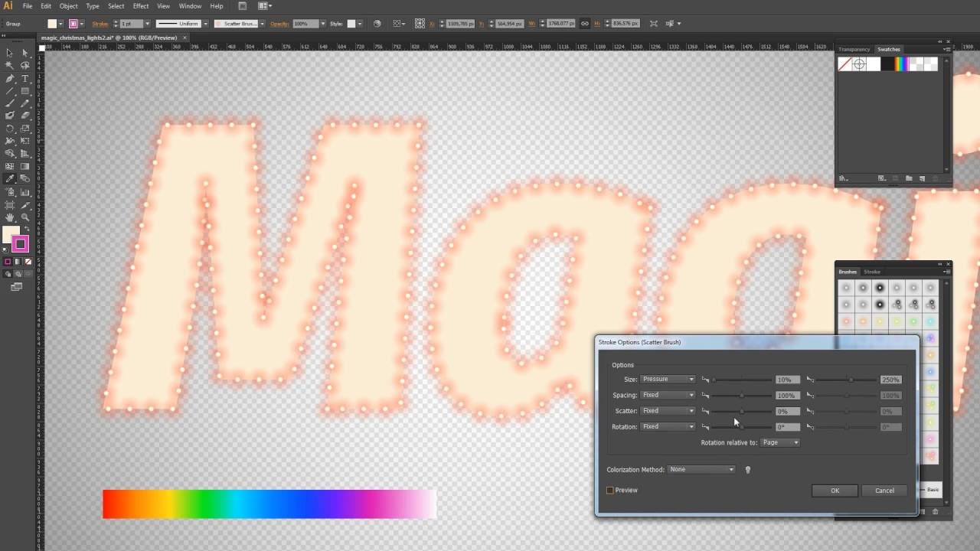Viewport: 980px width, 551px height.
Task: Select the Magic Wand tool
Action: coord(9,65)
